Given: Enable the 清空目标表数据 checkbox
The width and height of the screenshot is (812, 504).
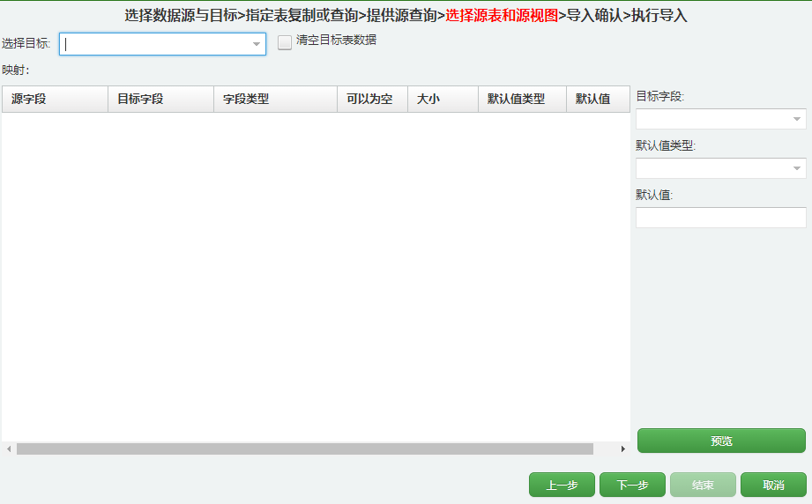Looking at the screenshot, I should pos(284,42).
